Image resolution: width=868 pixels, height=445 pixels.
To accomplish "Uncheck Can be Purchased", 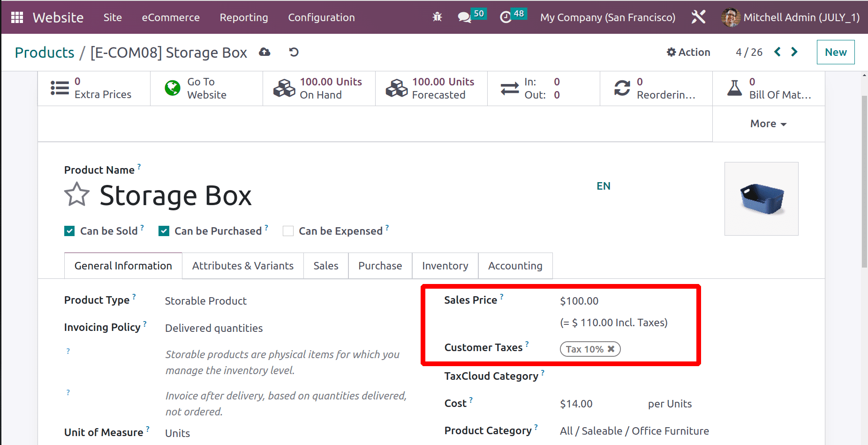I will 164,231.
